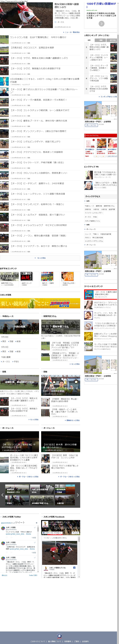Open the ワントゥワン引退 news headline
119x644 pixels.
(x=38, y=37)
